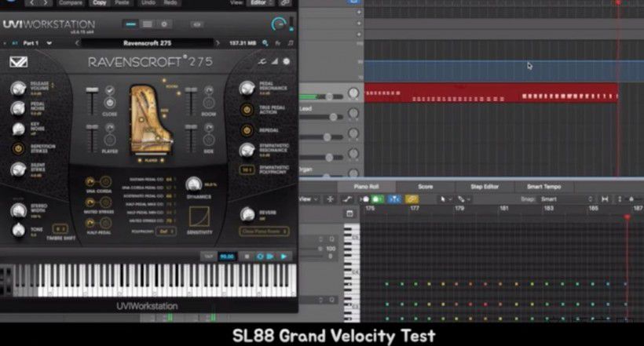Open the reverb room type dropdown
The image size is (644, 346).
pyautogui.click(x=264, y=231)
